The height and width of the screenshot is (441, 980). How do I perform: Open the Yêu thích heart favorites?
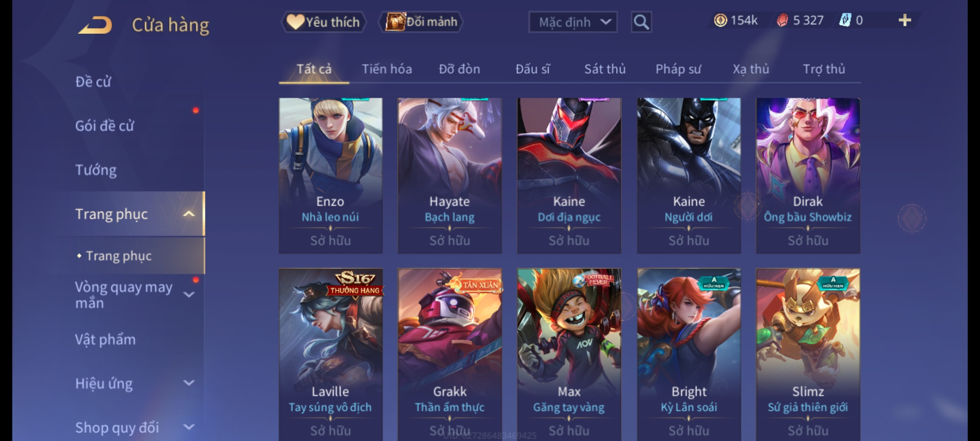click(323, 22)
